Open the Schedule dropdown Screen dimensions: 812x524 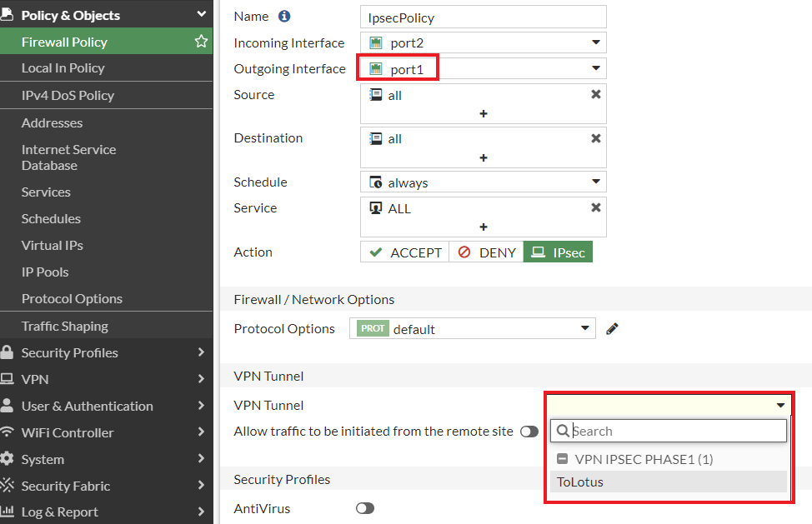click(x=595, y=182)
